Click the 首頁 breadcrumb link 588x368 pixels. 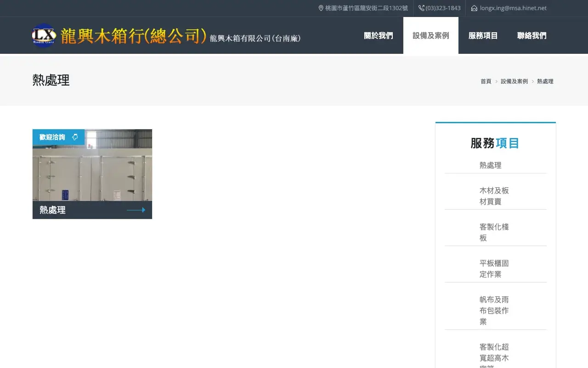click(x=486, y=81)
